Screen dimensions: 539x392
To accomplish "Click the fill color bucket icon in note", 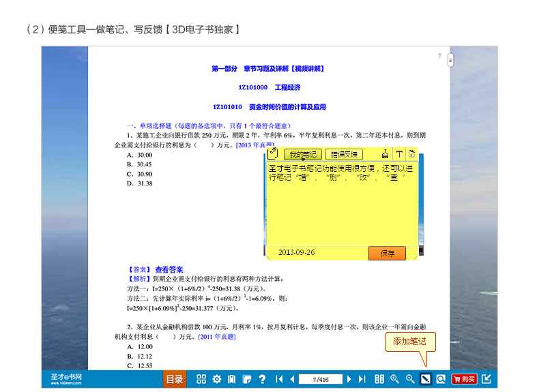I will (x=385, y=155).
